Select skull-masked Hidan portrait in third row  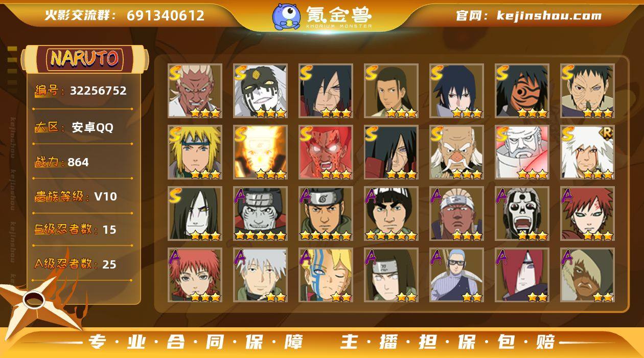pos(522,213)
